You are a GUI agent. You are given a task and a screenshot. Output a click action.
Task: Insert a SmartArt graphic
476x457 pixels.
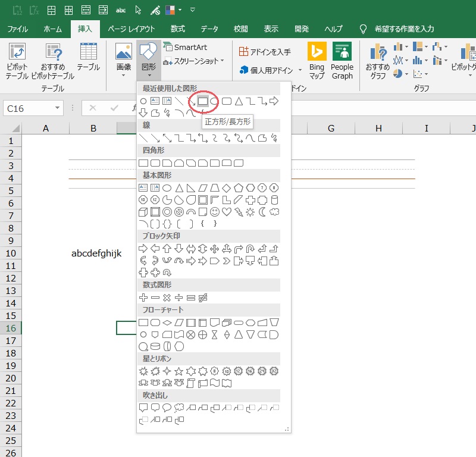tap(186, 47)
